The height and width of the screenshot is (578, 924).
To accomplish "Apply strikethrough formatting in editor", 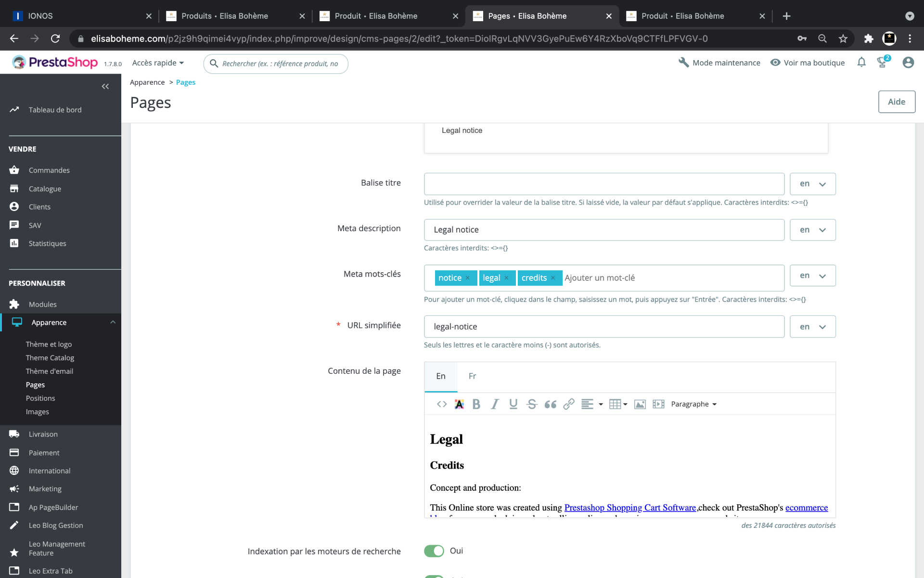I will [532, 404].
